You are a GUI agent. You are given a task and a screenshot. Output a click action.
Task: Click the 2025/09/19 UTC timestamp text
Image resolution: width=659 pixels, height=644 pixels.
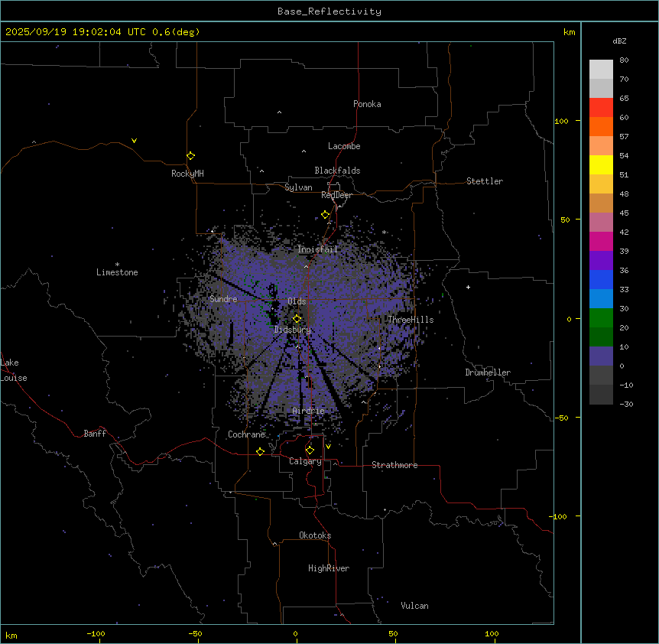click(102, 32)
